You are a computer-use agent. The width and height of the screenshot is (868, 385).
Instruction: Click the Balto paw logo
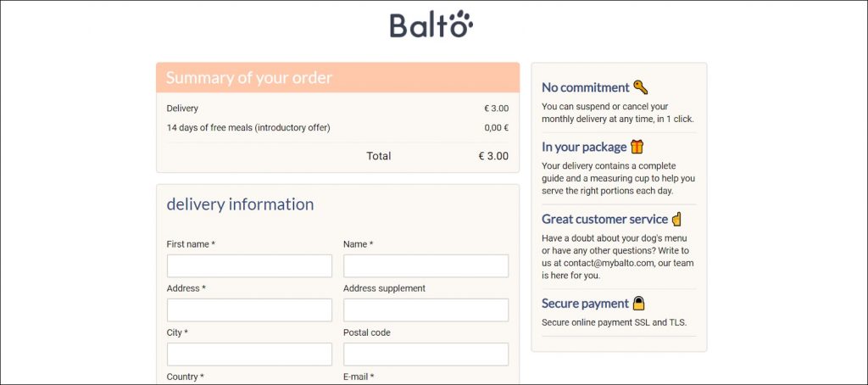tap(431, 25)
